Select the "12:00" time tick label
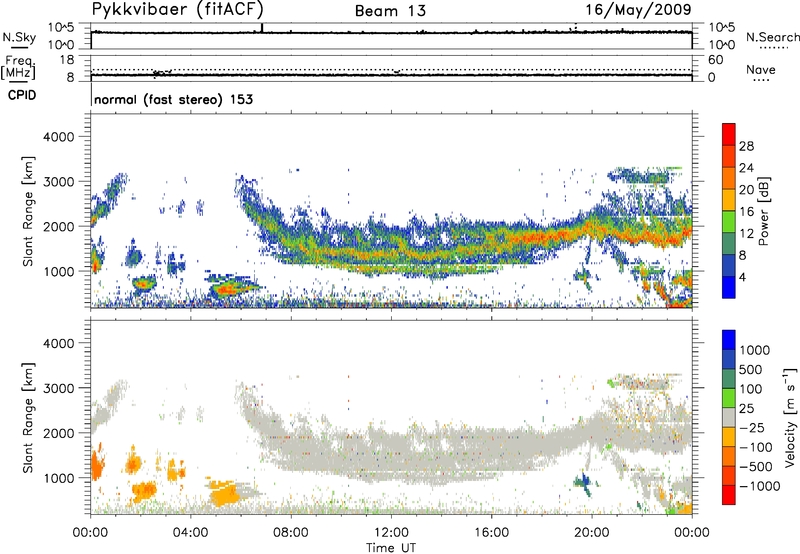 [391, 533]
